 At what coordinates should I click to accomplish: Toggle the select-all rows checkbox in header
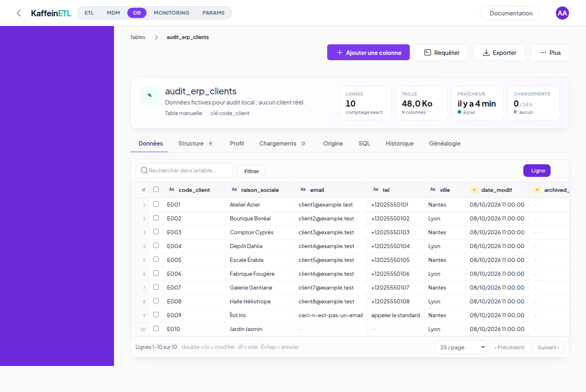click(156, 189)
